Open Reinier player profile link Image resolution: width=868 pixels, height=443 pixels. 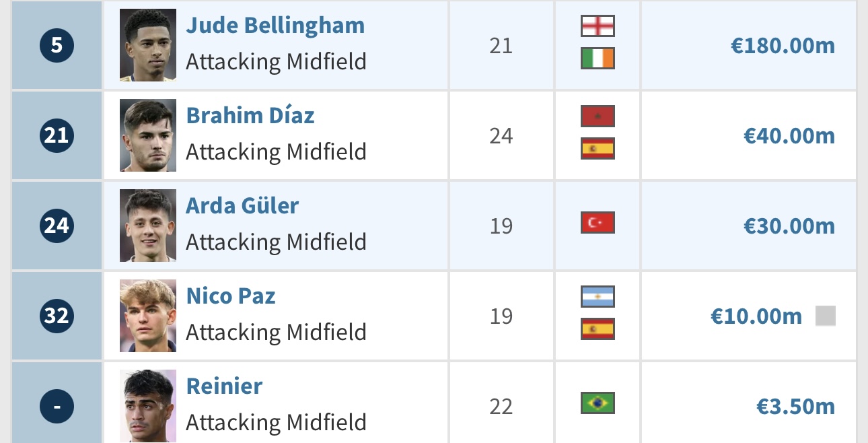(x=224, y=386)
